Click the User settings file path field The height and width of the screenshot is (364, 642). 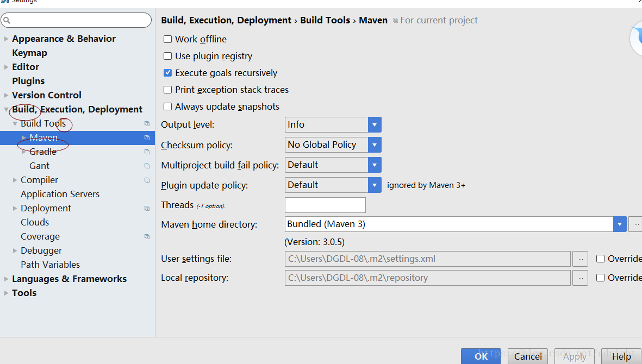[427, 259]
